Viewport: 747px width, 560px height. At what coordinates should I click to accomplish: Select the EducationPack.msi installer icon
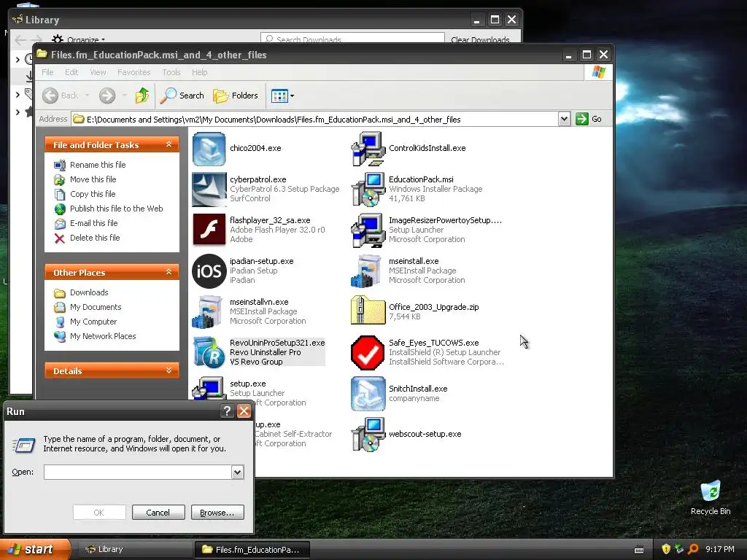(368, 190)
